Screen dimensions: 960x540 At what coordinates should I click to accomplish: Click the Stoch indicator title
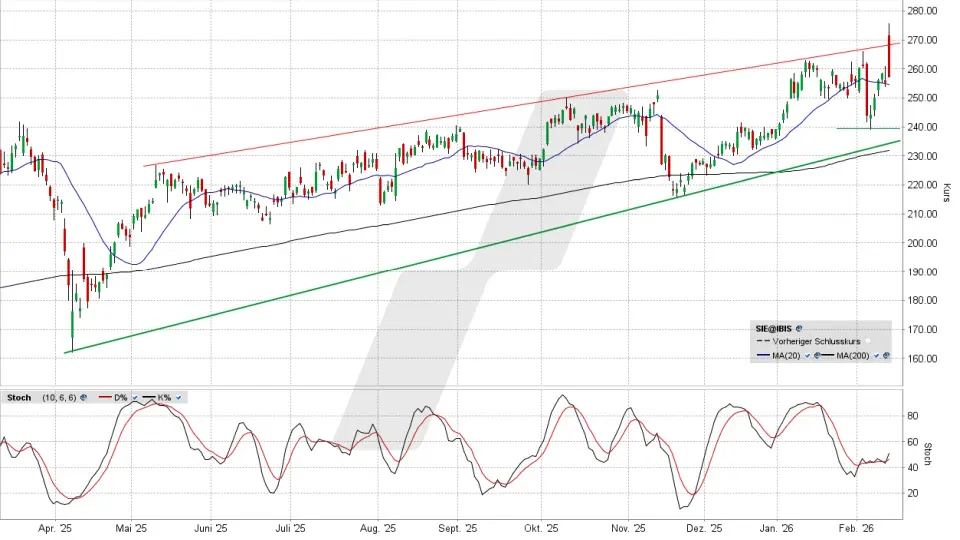pos(19,397)
